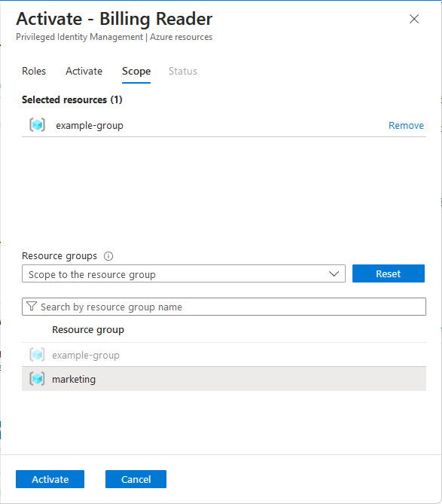Open the Activate tab
Screen dimensions: 442x504
pos(84,71)
